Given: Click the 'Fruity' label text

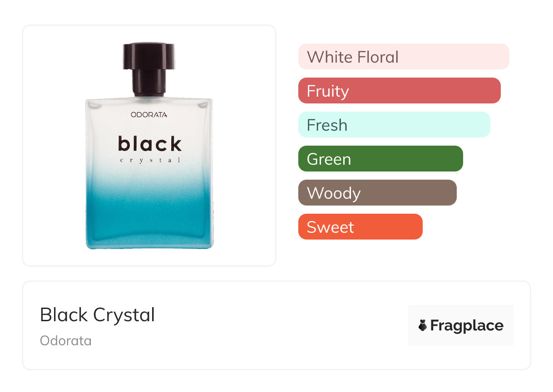Looking at the screenshot, I should (328, 91).
